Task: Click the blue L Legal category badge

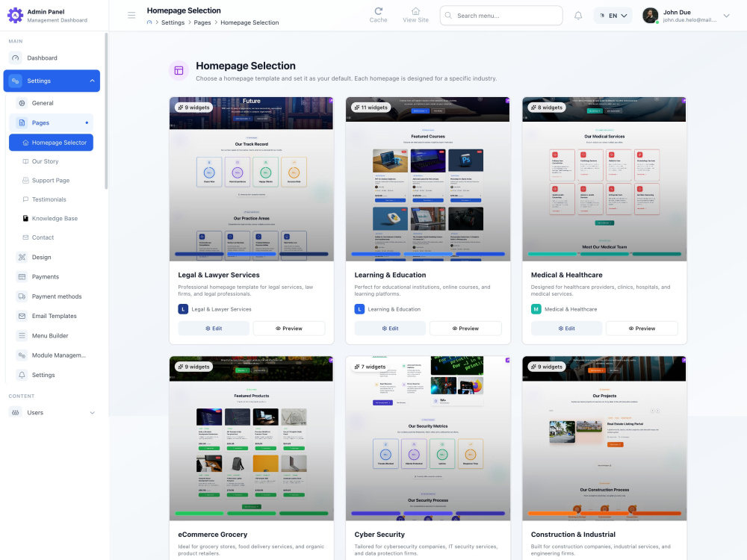Action: click(x=183, y=309)
